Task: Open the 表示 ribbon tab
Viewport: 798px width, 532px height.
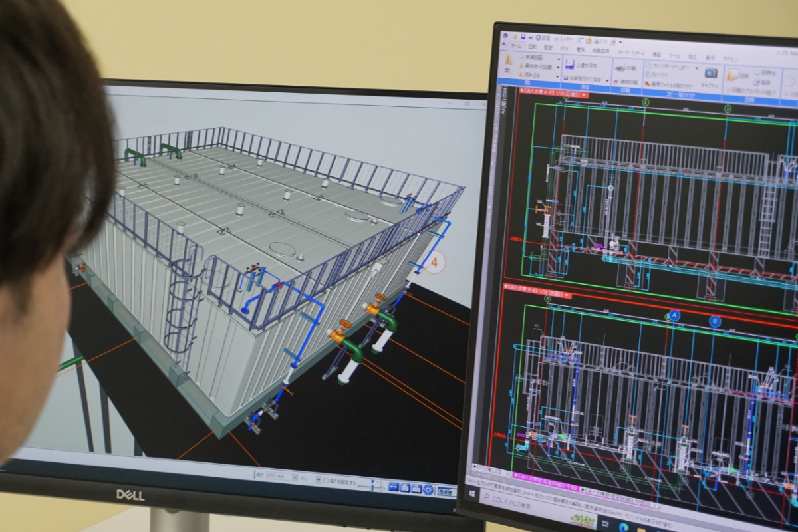Action: click(x=710, y=58)
